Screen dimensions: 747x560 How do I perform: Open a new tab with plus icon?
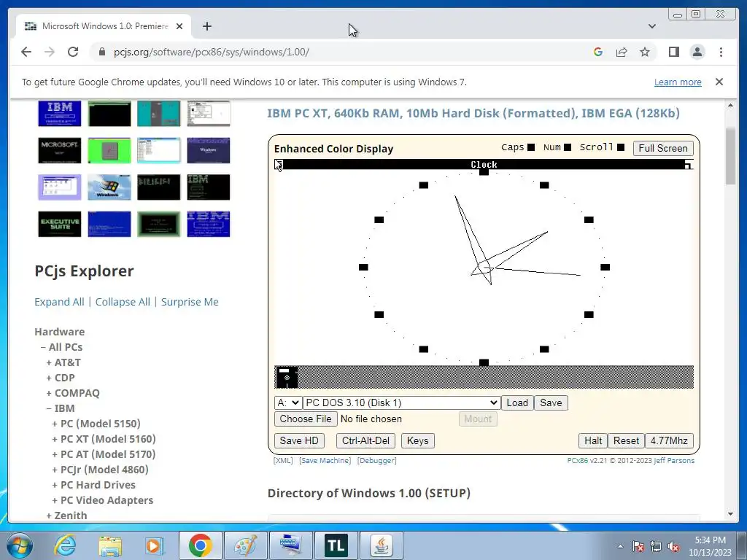click(206, 26)
